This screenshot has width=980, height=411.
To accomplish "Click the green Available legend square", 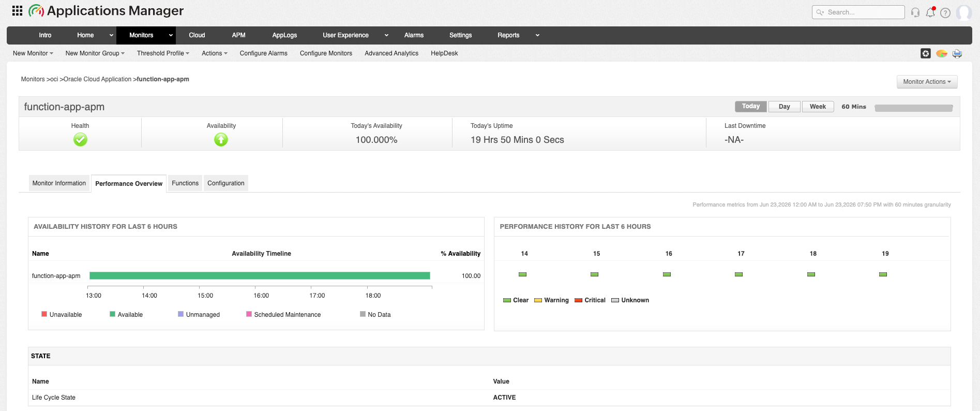I will [x=113, y=314].
